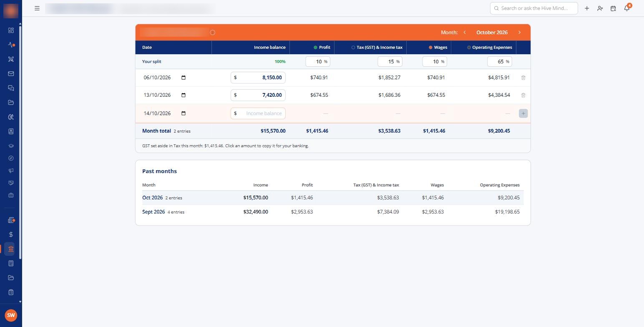Open the mail envelope icon in the sidebar

click(11, 73)
